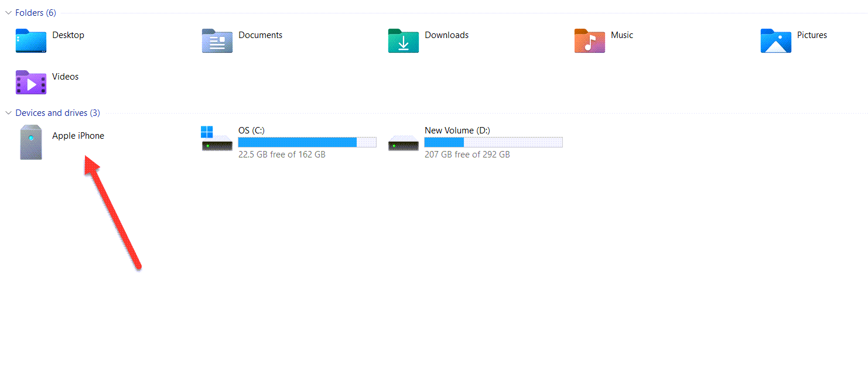Click the Music folder icon
868x384 pixels.
coord(589,41)
